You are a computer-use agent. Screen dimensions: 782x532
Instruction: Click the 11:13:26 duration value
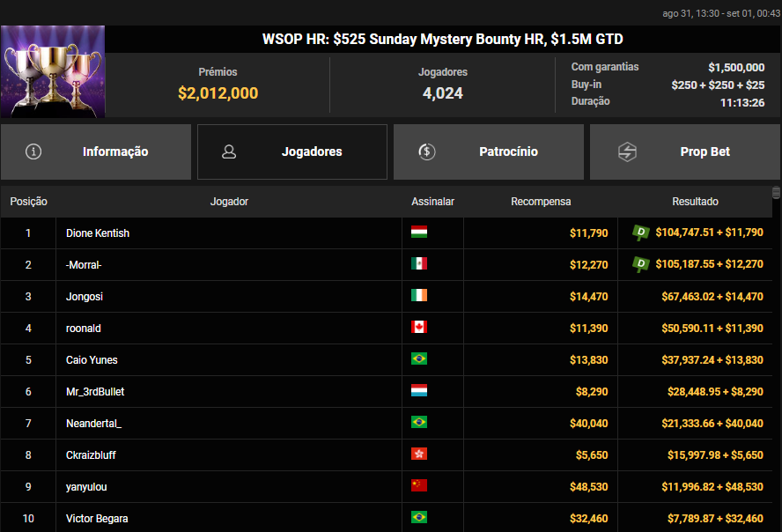(742, 103)
